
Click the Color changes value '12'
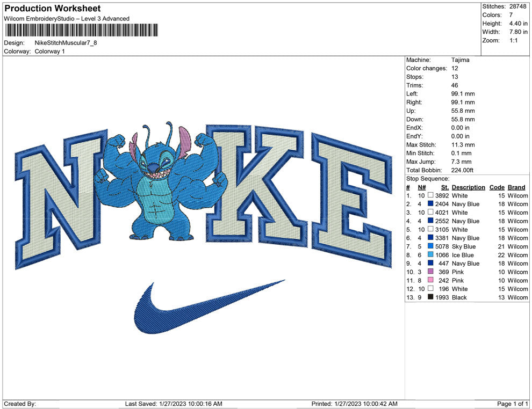pyautogui.click(x=455, y=69)
